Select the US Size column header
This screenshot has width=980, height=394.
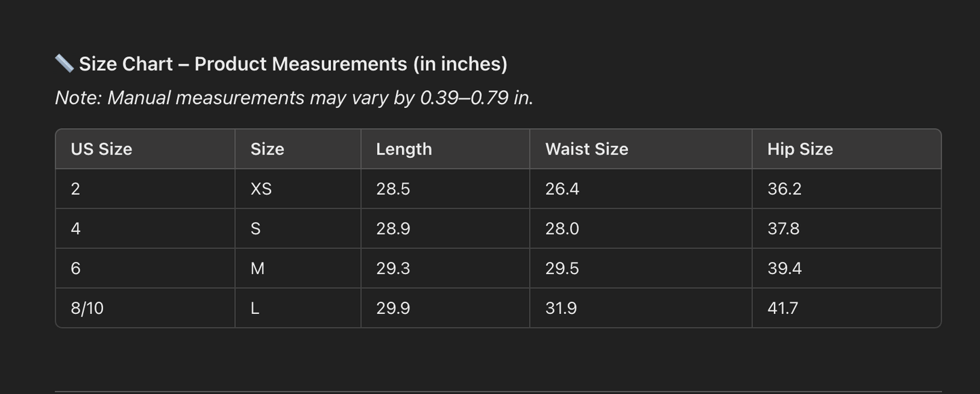(102, 149)
